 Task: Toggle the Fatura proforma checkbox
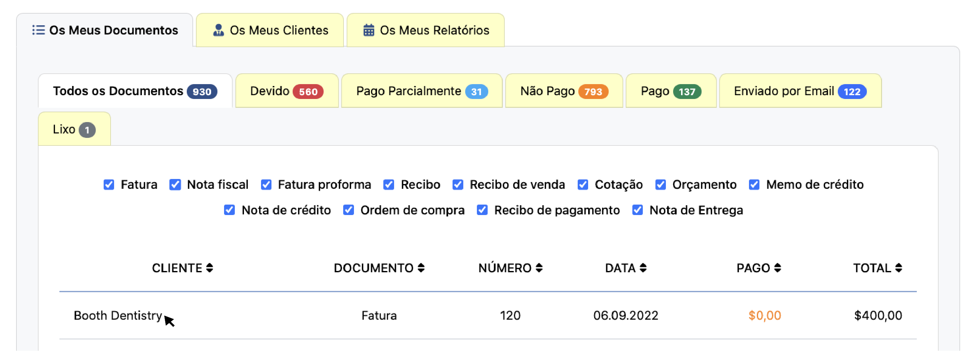266,185
